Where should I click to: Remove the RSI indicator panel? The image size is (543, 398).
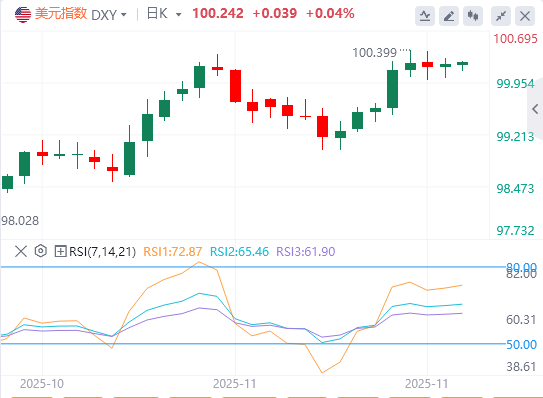pyautogui.click(x=21, y=251)
